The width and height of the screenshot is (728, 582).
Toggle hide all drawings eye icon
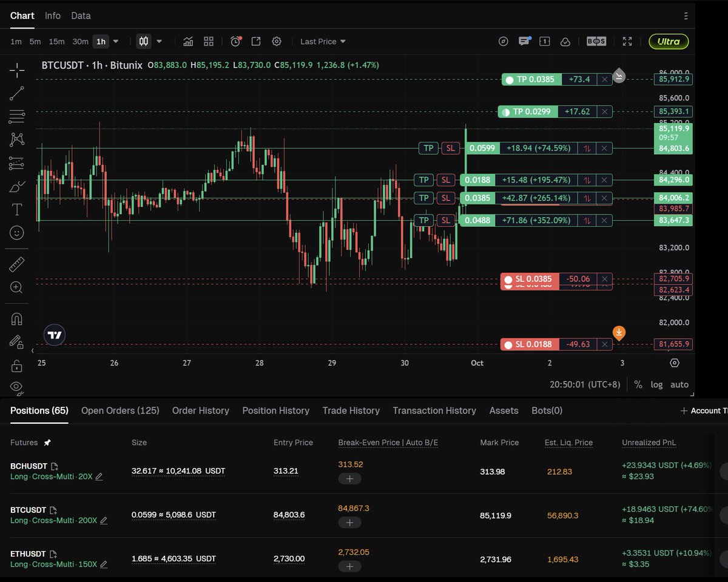click(x=17, y=387)
